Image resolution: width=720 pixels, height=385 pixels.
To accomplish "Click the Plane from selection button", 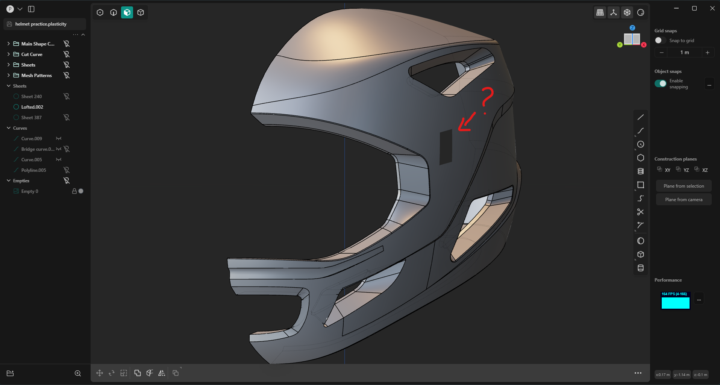I will pyautogui.click(x=683, y=186).
